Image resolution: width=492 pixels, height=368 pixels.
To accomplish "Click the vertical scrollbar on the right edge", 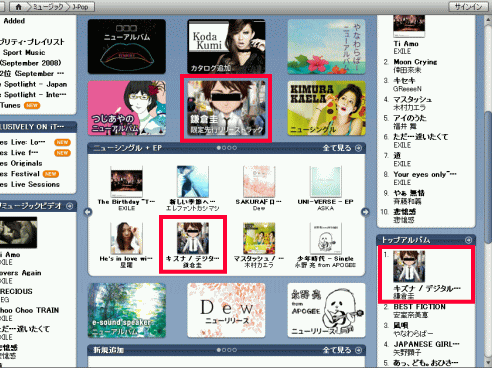I will click(488, 192).
